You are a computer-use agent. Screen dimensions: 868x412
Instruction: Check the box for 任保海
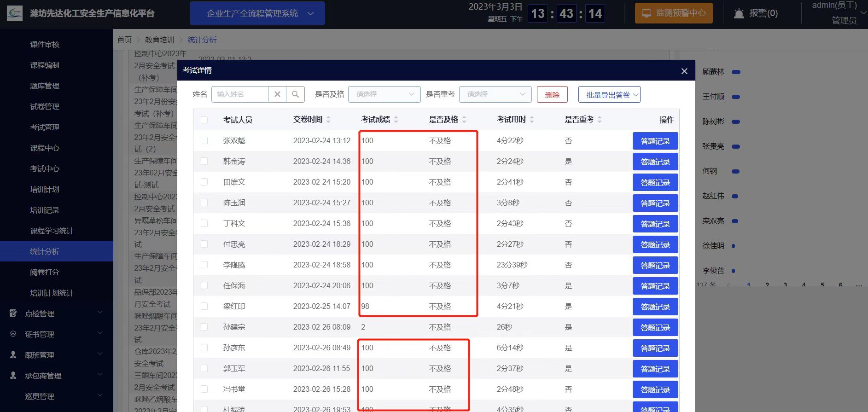(x=204, y=285)
